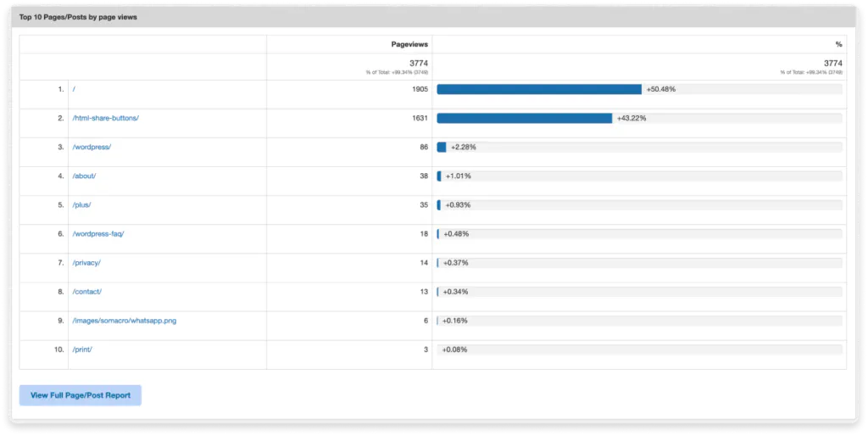
Task: Click the blue bar showing +50.48%
Action: (x=538, y=89)
